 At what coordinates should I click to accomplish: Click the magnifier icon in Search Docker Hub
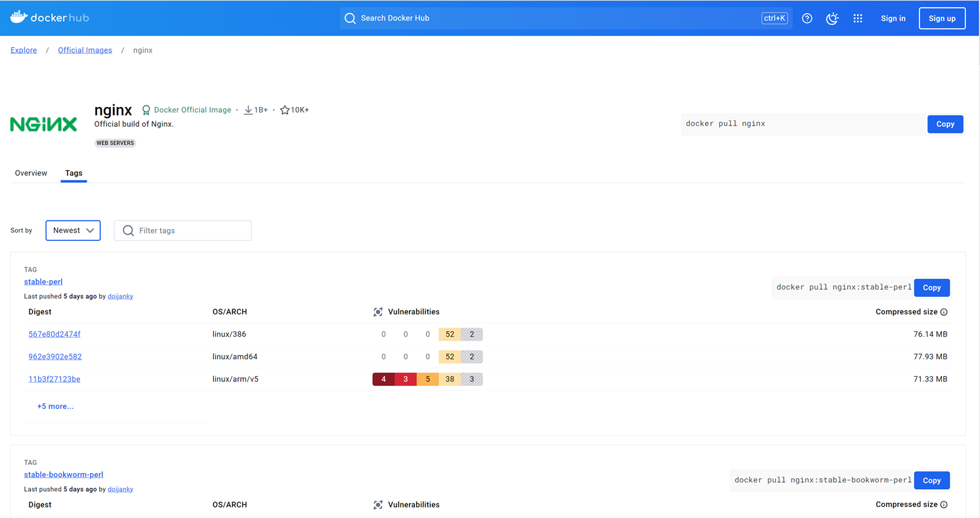tap(351, 18)
